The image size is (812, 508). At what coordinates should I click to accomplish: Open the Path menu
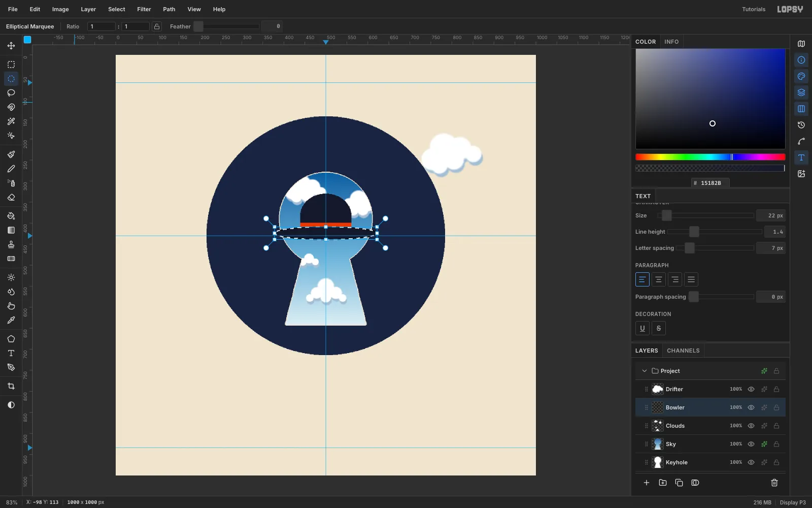169,9
